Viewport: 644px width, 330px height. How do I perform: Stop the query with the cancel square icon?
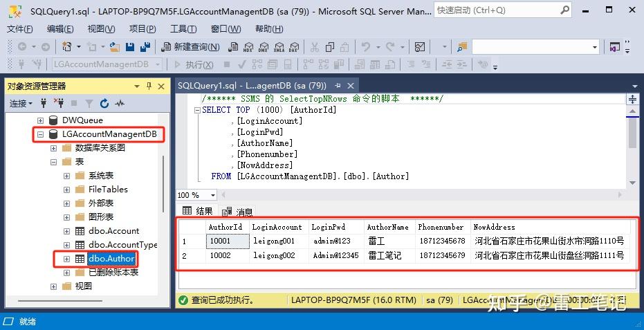pyautogui.click(x=227, y=64)
